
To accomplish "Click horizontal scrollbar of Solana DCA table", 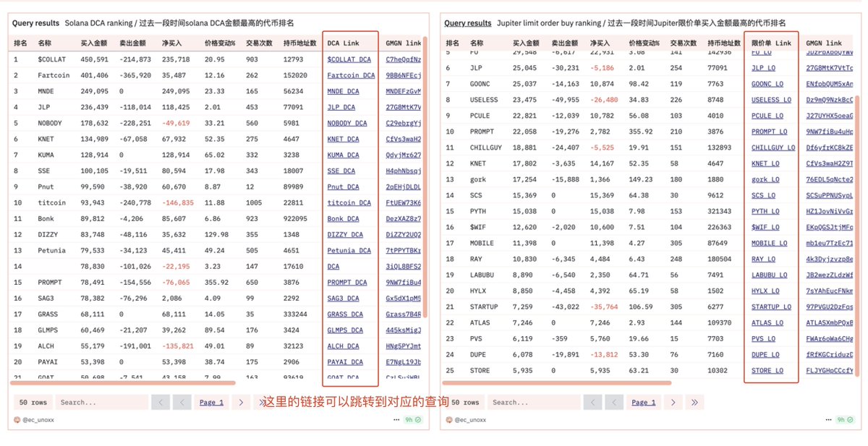I will click(x=123, y=382).
